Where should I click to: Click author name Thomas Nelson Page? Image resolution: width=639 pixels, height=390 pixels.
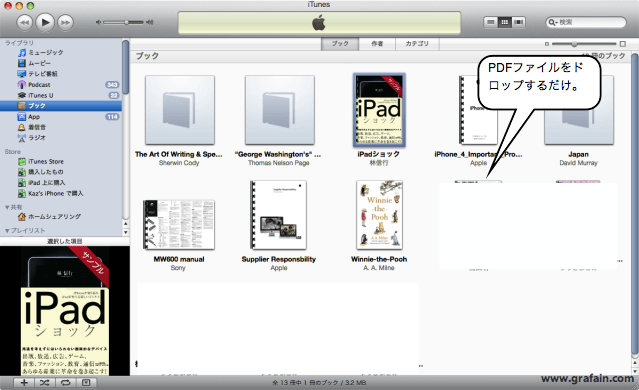(x=279, y=163)
